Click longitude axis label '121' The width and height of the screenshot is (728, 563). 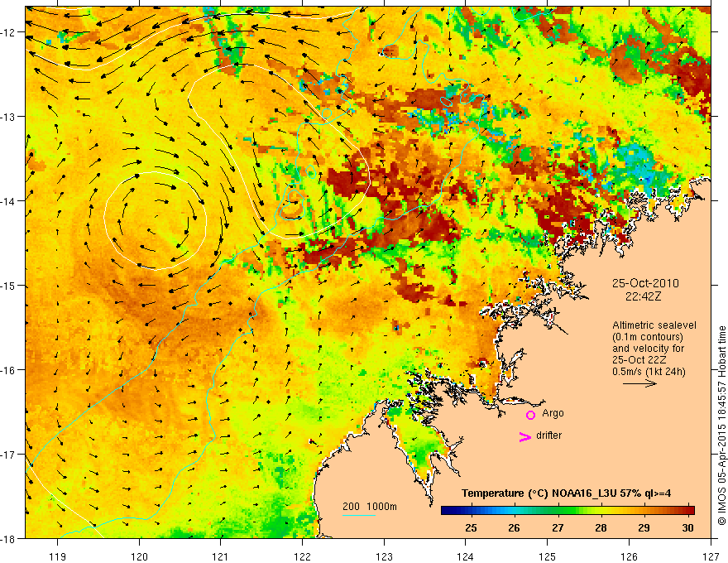221,556
